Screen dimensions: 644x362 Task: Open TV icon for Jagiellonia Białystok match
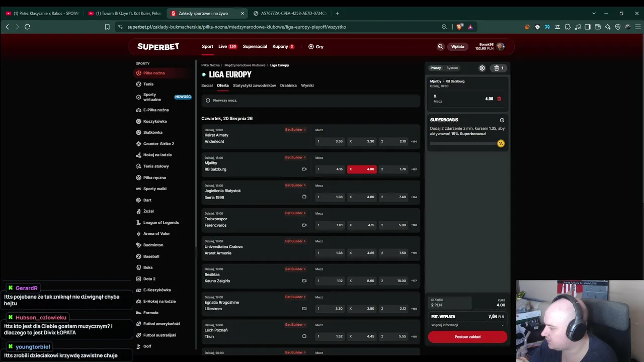[x=304, y=197]
